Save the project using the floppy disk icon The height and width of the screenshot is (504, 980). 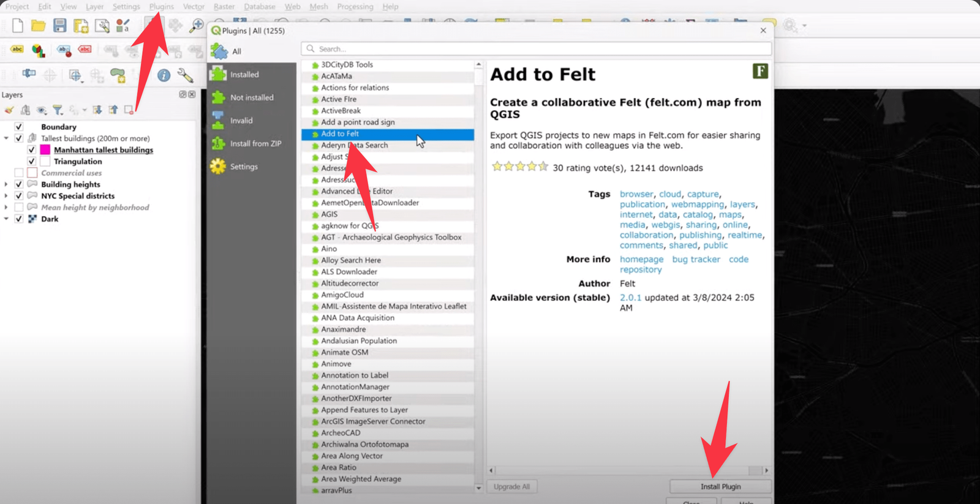[59, 26]
